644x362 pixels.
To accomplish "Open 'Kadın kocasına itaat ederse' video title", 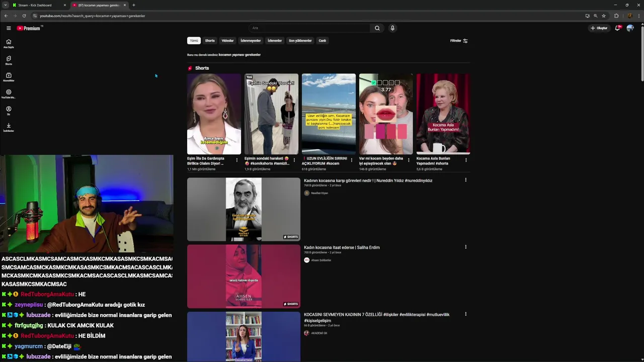I will [342, 247].
